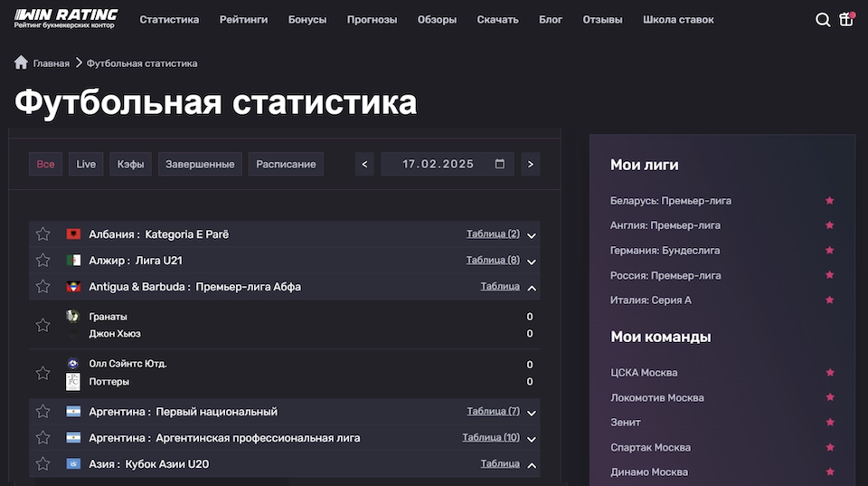
Task: Open the calendar date picker icon
Action: 500,164
